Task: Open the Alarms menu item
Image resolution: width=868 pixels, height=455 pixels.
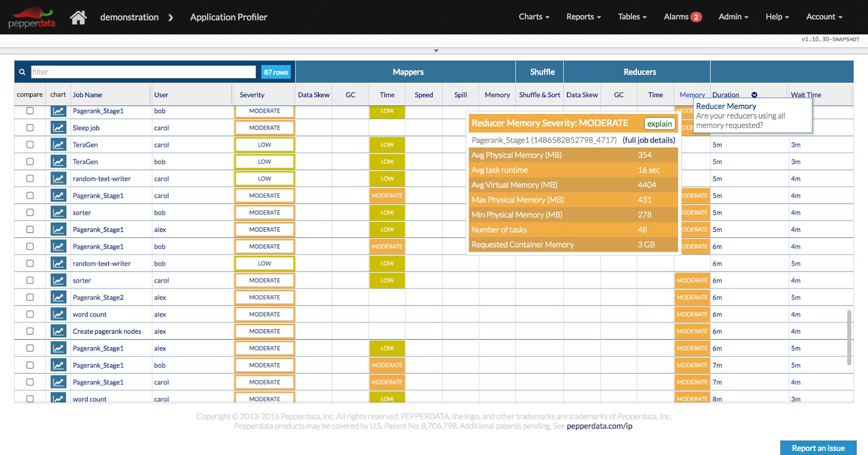Action: tap(682, 17)
